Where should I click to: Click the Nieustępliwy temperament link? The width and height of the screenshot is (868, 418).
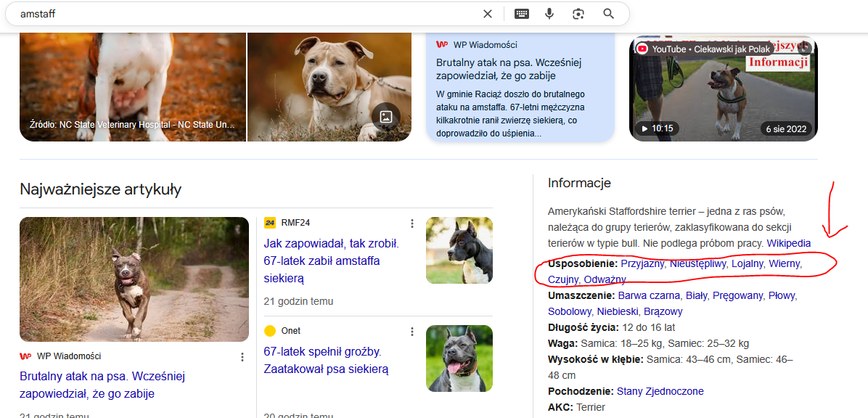point(697,264)
